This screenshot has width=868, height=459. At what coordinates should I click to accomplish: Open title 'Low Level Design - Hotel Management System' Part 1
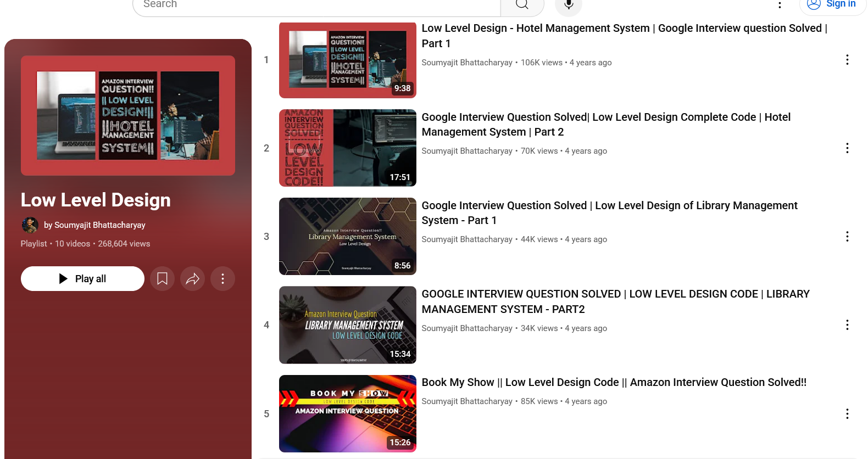coord(625,36)
